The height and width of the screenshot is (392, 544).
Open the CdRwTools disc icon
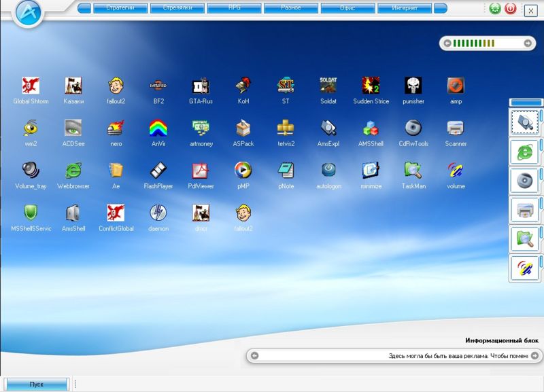[413, 128]
